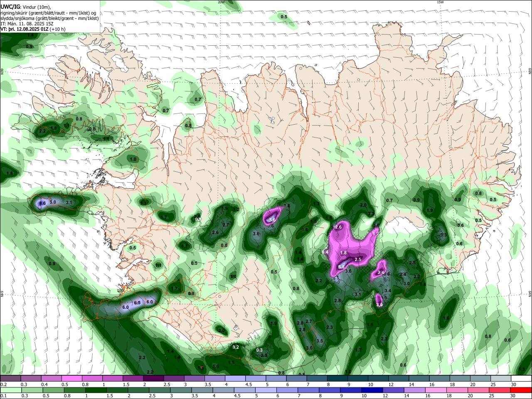Image resolution: width=532 pixels, height=399 pixels.
Task: Choose the lower legend swatch between 7 and 8
Action: [x=308, y=390]
